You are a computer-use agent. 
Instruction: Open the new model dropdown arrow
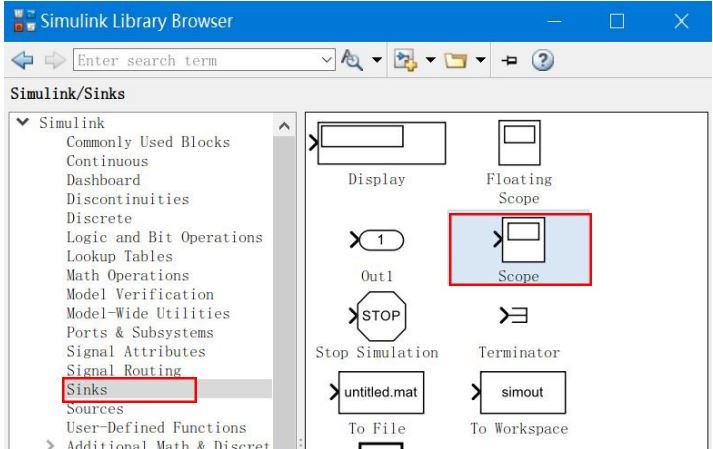[431, 60]
